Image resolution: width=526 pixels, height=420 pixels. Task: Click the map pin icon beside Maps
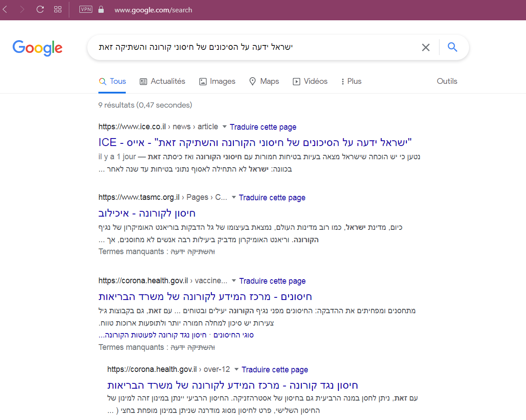click(x=252, y=82)
